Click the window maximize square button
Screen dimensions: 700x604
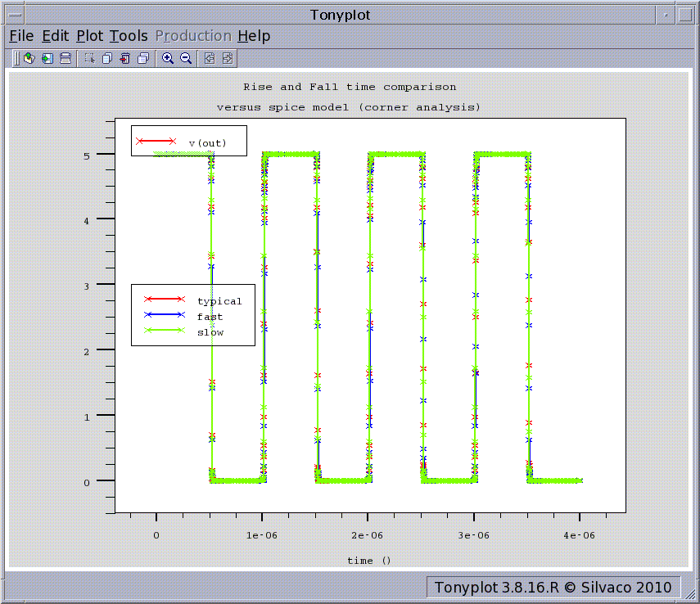[x=684, y=16]
